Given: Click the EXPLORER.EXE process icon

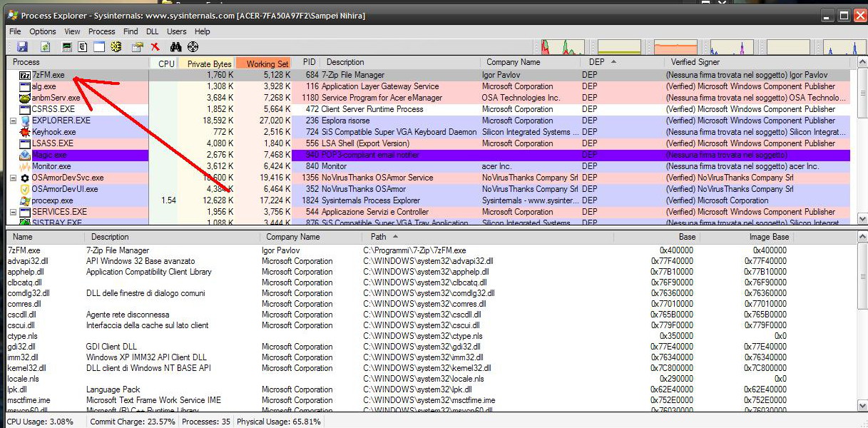Looking at the screenshot, I should [25, 121].
